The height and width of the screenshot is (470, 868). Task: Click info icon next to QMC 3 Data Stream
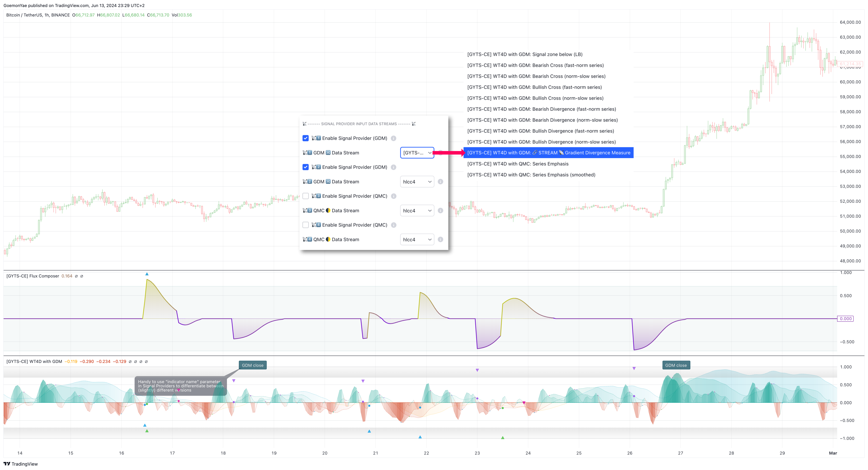point(440,211)
